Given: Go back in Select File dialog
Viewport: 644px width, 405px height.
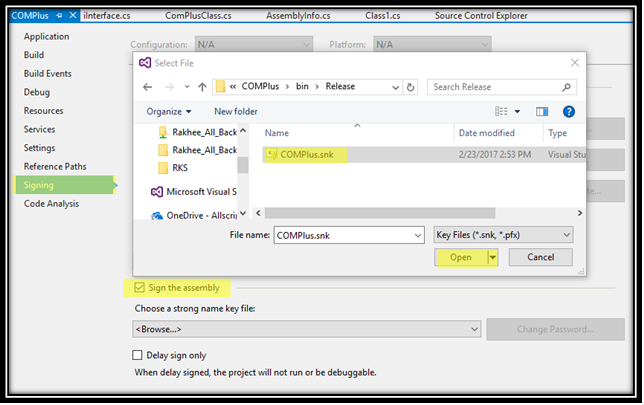Looking at the screenshot, I should coord(147,87).
